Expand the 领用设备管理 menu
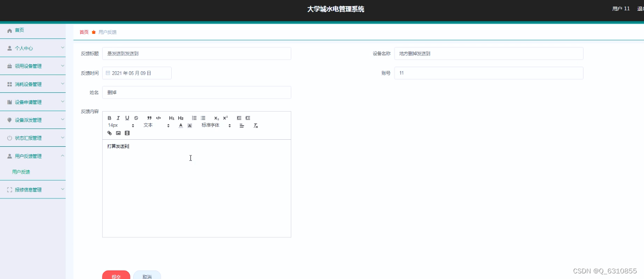 (33, 66)
